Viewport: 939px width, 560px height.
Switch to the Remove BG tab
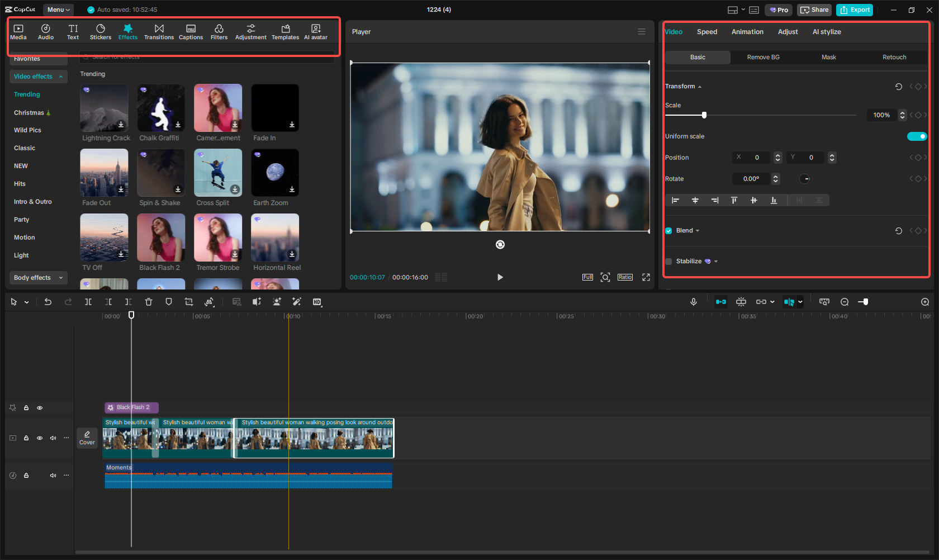coord(762,57)
